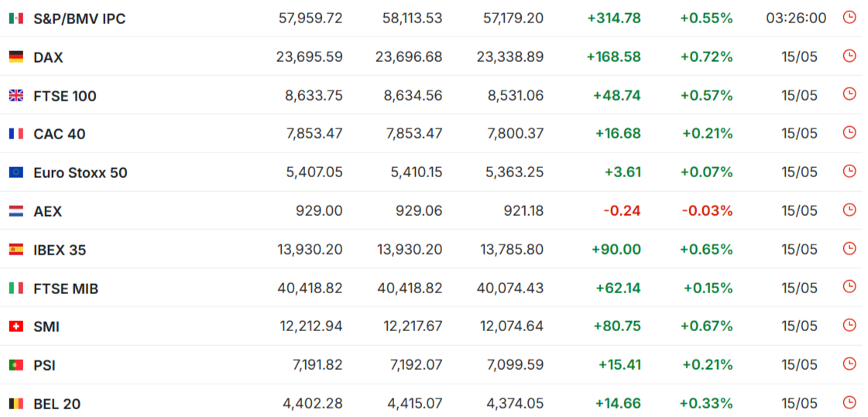Open the BEL 20 index link
The width and height of the screenshot is (868, 417).
coord(57,405)
